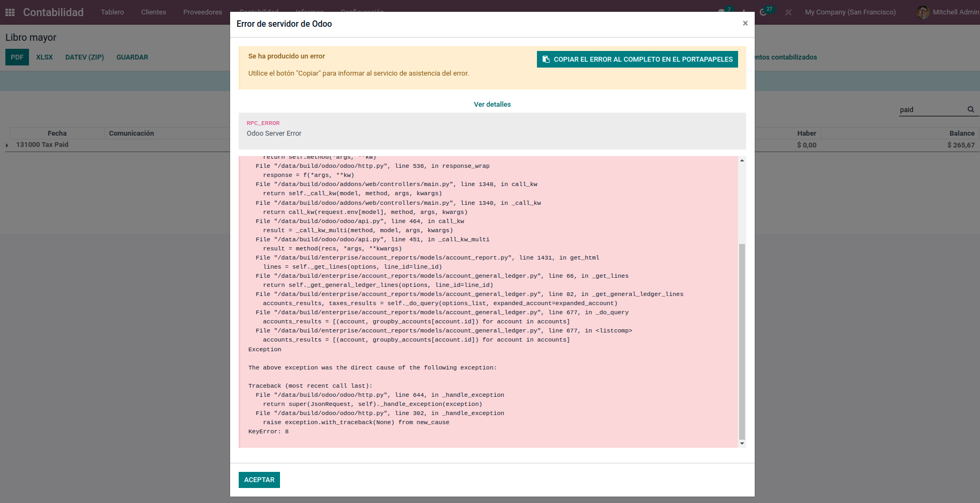Click the RPC_ERROR label

(x=263, y=123)
